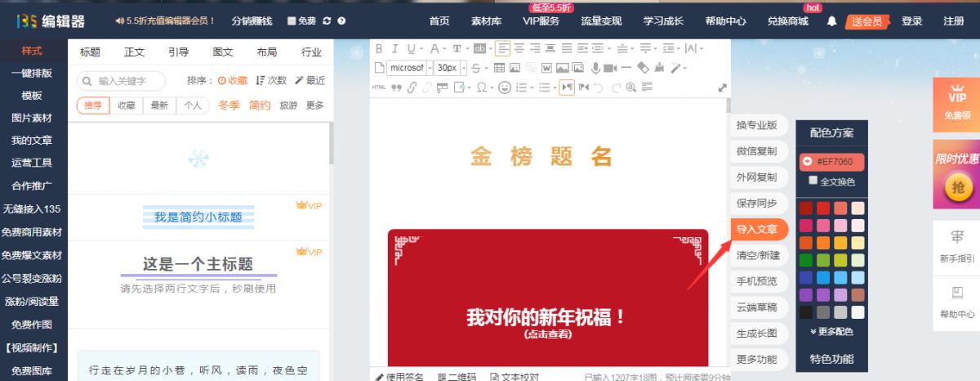Switch to the 正文 style tab

tap(134, 52)
